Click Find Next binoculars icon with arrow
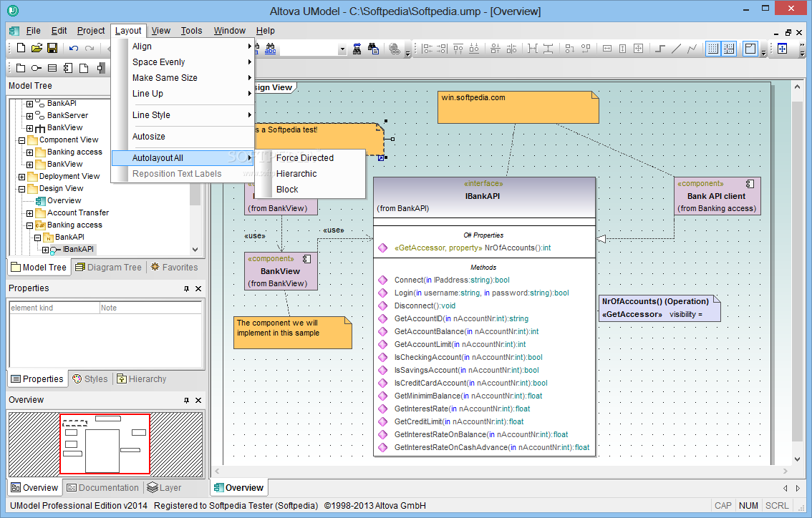The height and width of the screenshot is (518, 812). click(357, 49)
